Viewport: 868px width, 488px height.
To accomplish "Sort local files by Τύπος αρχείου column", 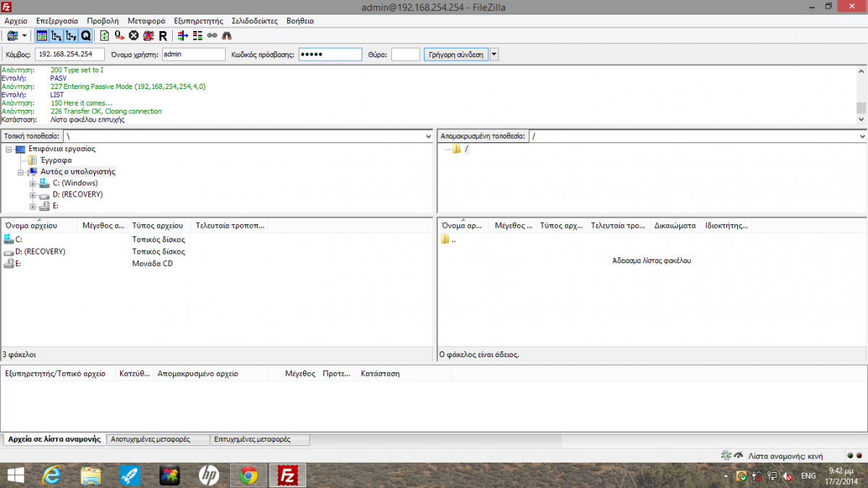I will (160, 226).
